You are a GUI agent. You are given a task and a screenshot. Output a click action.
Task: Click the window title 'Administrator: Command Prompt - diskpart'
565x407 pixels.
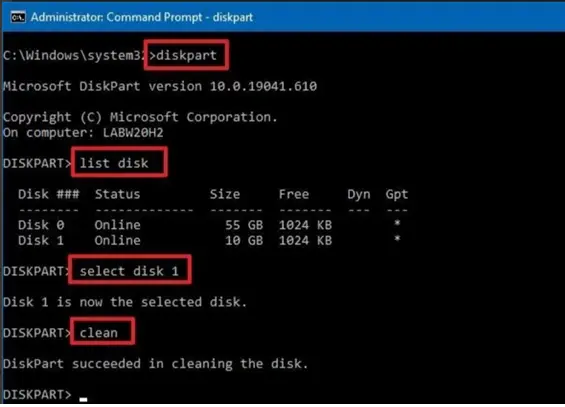[142, 17]
